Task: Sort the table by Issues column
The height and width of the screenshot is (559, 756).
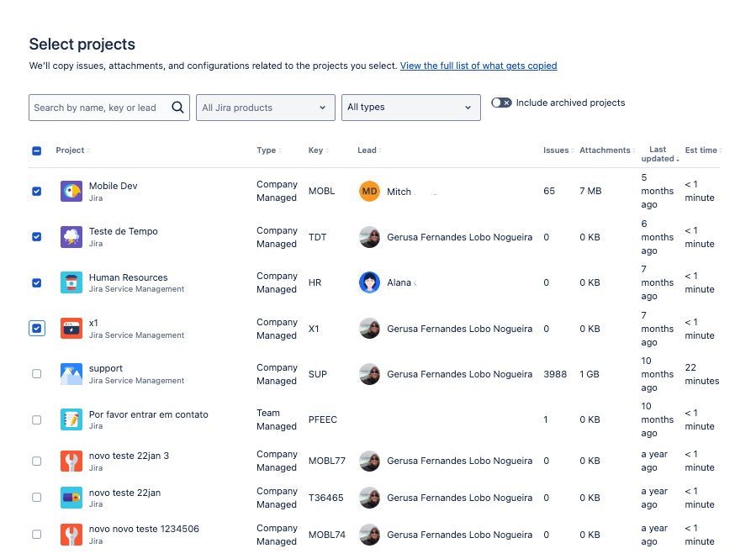Action: coord(556,150)
